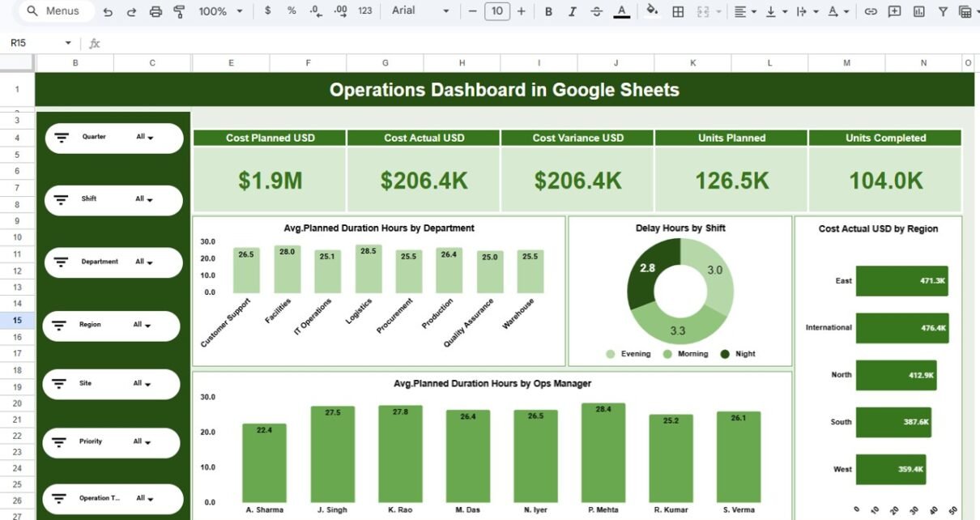Expand the Department filter dropdown

[144, 262]
